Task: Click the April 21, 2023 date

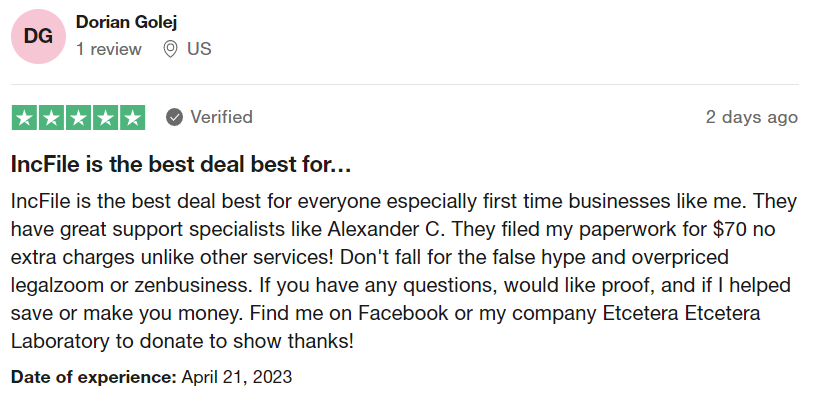Action: 237,377
